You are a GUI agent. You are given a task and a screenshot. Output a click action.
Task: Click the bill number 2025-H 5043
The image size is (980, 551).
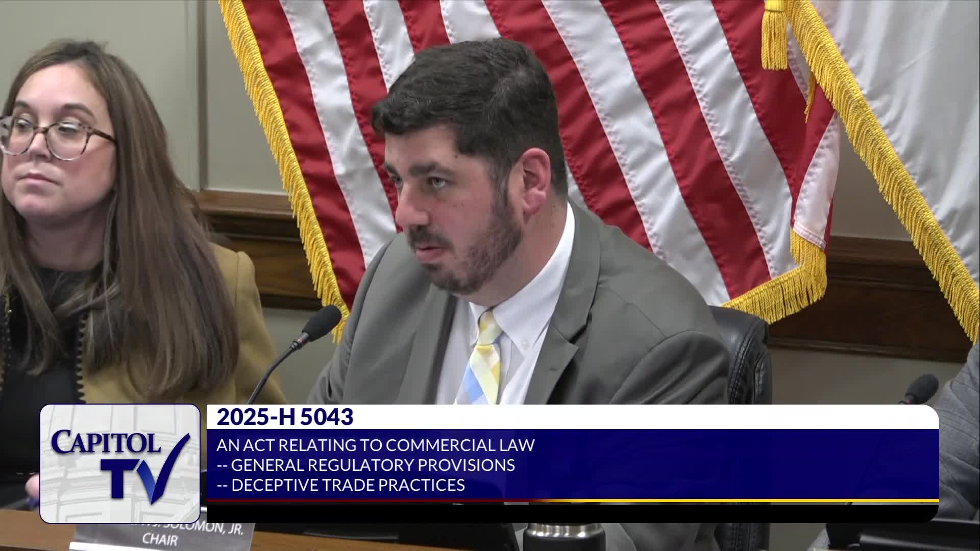click(x=285, y=417)
